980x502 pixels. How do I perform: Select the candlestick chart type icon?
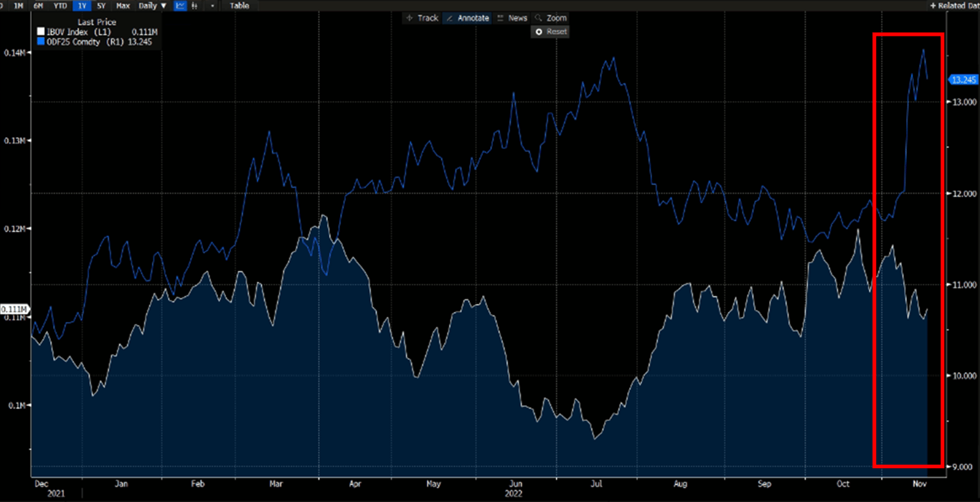point(195,6)
